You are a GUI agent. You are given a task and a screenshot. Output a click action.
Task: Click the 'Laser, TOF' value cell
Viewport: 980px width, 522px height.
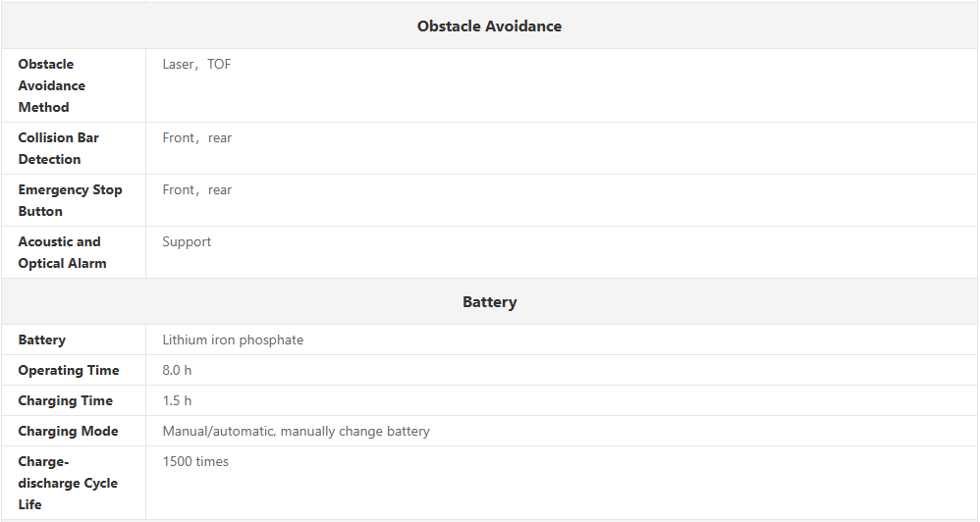coord(196,65)
